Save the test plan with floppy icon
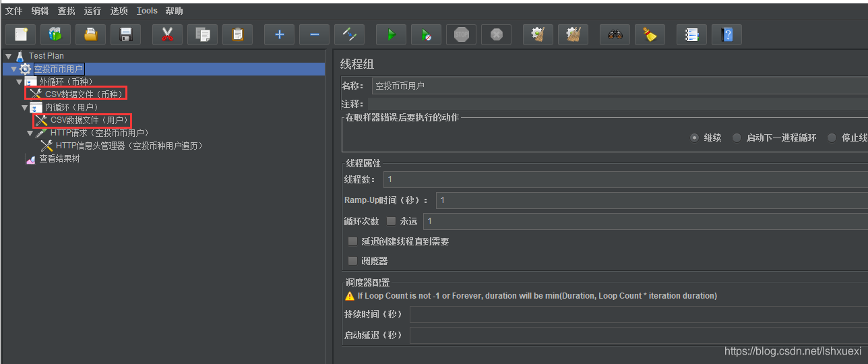The height and width of the screenshot is (364, 868). pyautogui.click(x=125, y=34)
